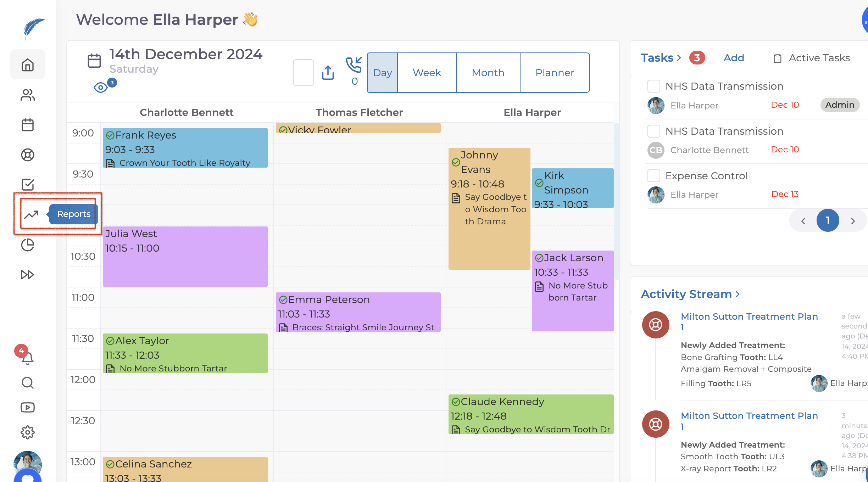Expand the Activity Stream heading chevron
This screenshot has width=868, height=482.
738,294
